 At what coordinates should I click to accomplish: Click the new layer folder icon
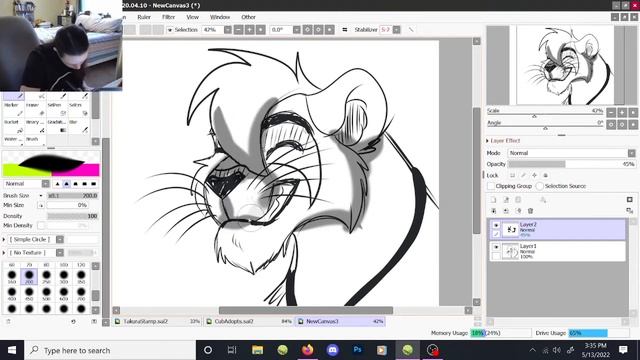pos(518,200)
